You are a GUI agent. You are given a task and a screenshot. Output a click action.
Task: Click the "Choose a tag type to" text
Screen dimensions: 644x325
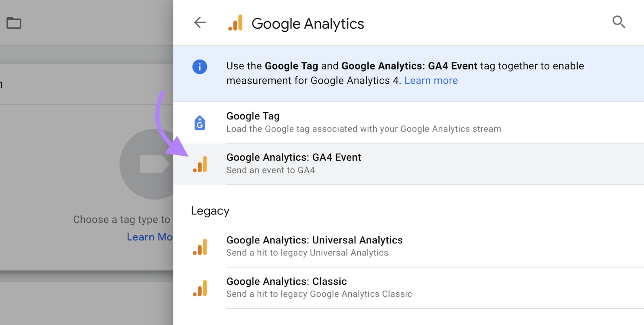[x=122, y=219]
